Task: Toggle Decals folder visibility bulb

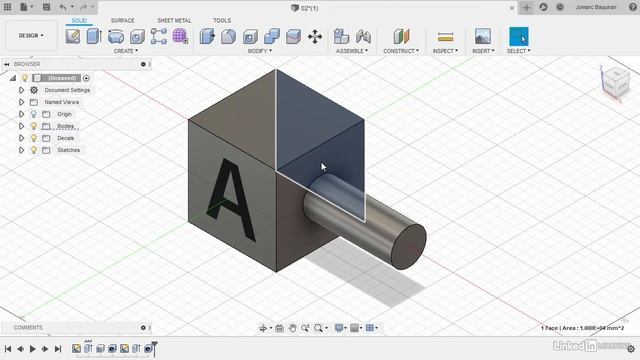Action: pos(34,138)
